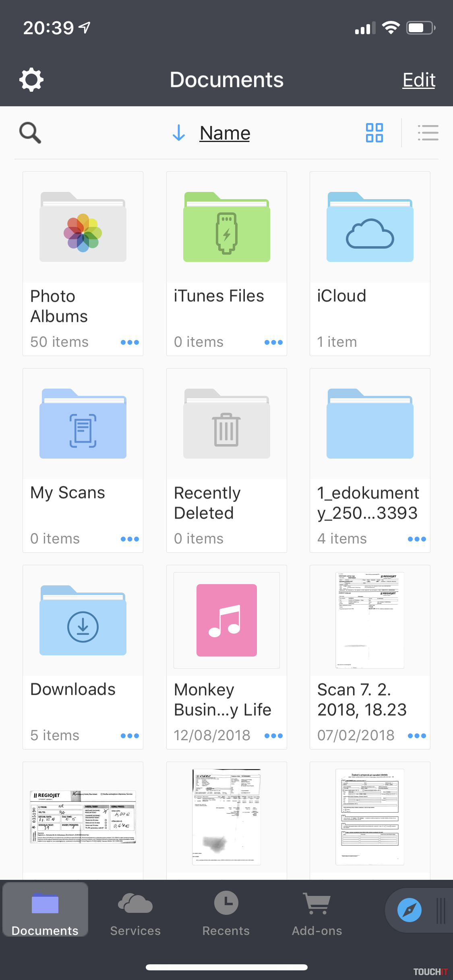Expand more options for Photo Albums
Viewport: 453px width, 980px height.
click(x=130, y=342)
